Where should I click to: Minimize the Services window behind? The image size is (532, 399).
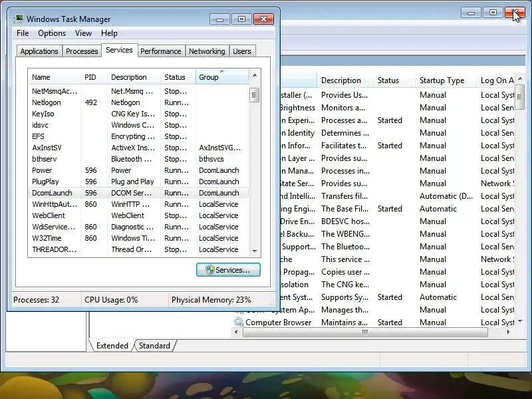coord(471,13)
